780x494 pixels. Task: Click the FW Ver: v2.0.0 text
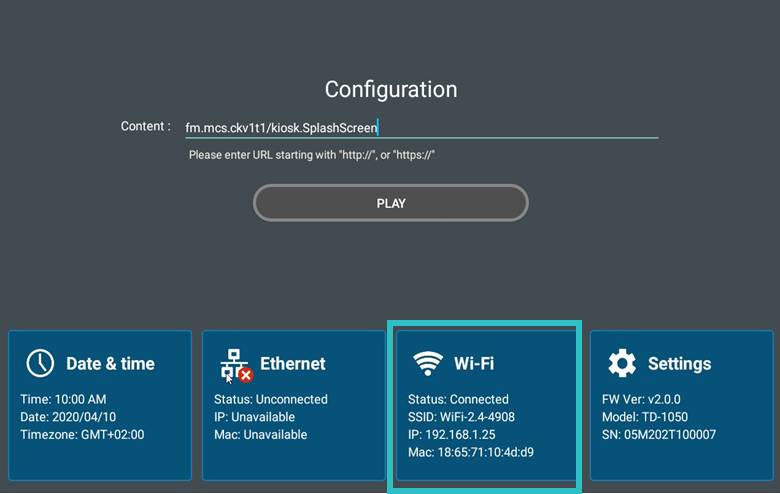coord(641,399)
